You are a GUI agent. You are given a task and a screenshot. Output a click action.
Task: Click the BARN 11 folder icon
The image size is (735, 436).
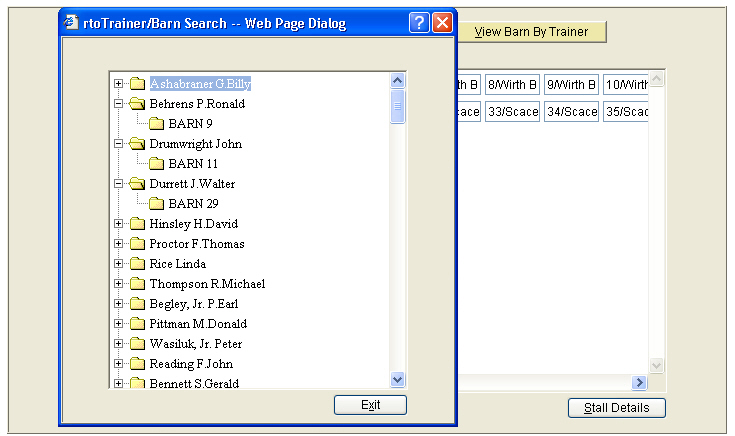click(x=157, y=164)
